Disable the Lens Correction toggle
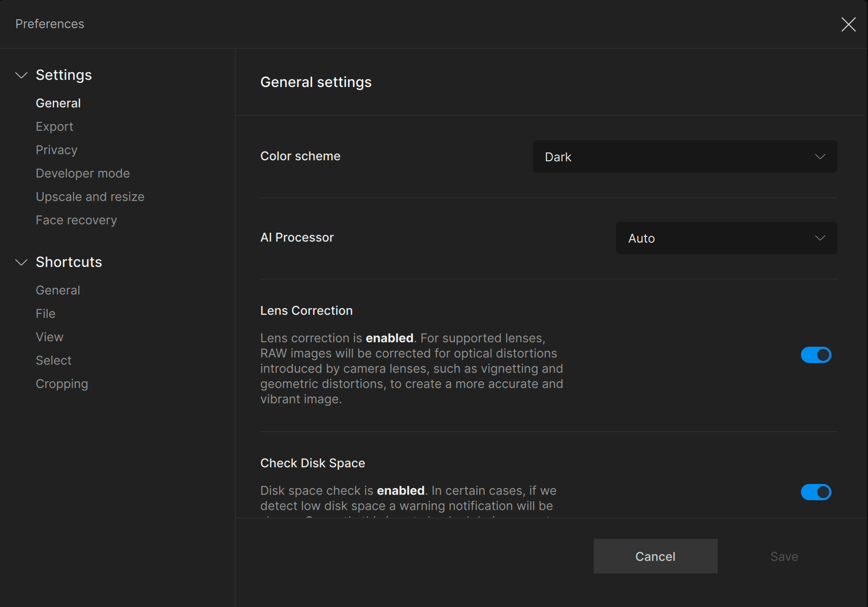 [x=816, y=355]
